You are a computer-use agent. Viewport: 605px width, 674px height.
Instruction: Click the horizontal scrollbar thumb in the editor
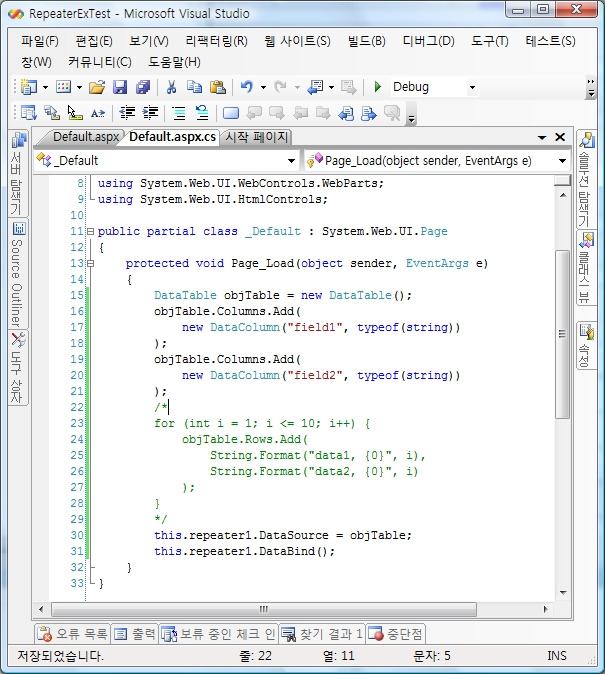(x=264, y=609)
